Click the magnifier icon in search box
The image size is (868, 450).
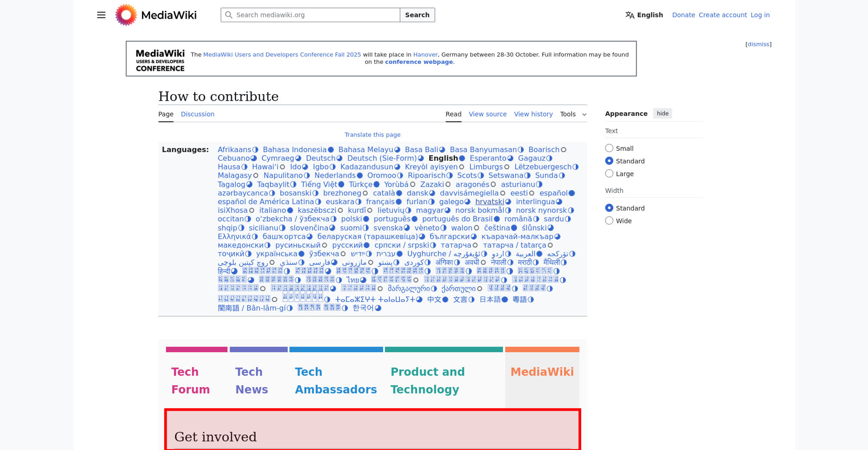[229, 15]
